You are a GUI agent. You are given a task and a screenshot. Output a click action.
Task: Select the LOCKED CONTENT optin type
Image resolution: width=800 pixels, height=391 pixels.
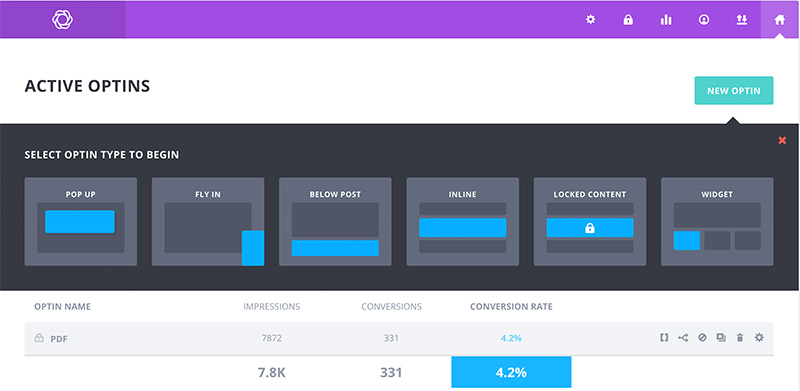590,222
